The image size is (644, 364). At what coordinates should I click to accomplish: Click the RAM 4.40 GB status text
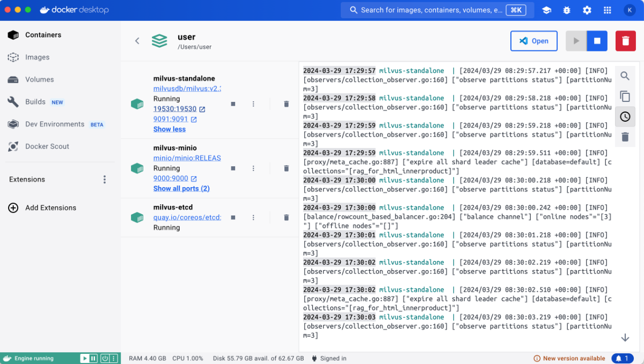coord(148,359)
